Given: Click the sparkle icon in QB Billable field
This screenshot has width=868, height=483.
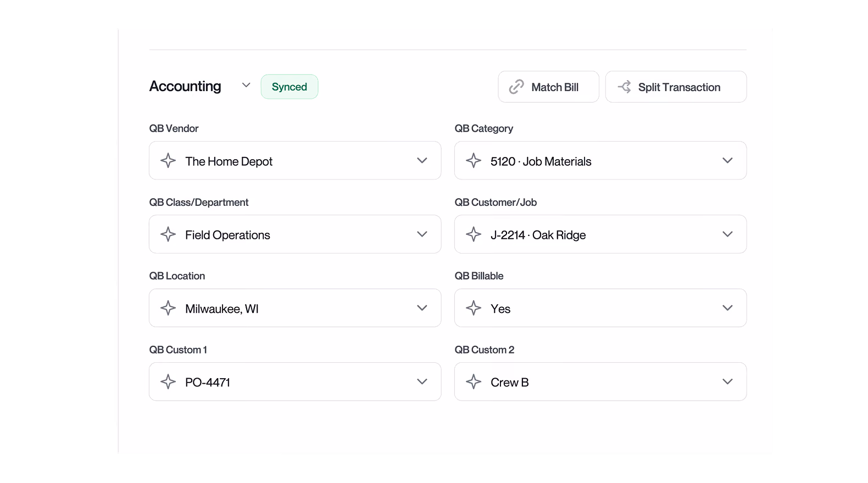Looking at the screenshot, I should pos(474,308).
